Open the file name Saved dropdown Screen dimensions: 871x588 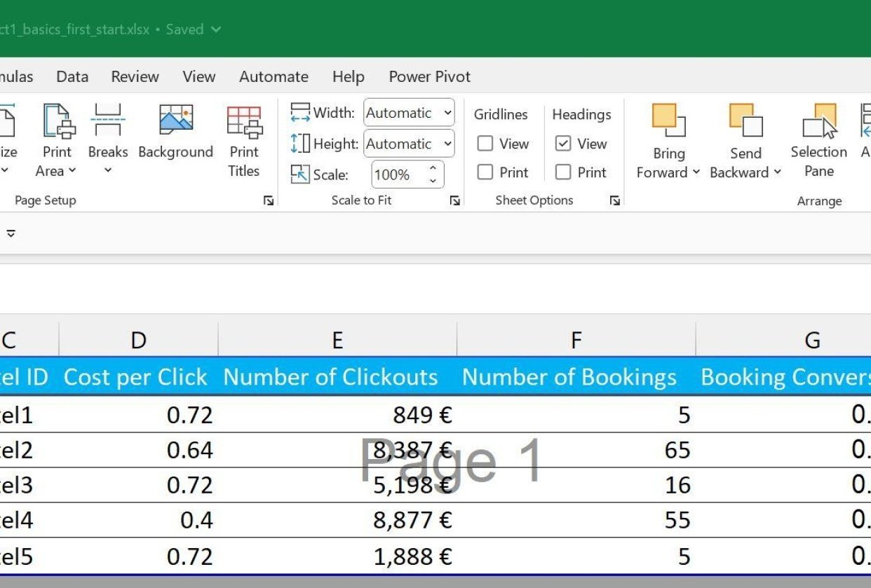click(215, 29)
